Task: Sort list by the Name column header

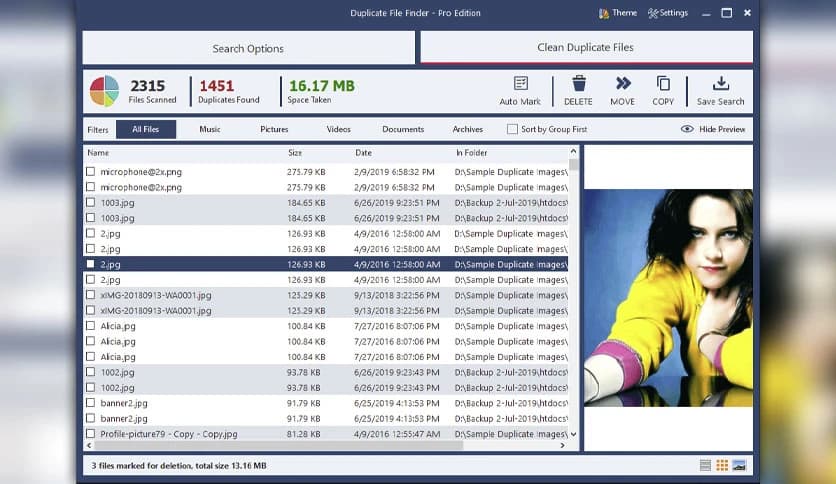Action: click(x=98, y=152)
